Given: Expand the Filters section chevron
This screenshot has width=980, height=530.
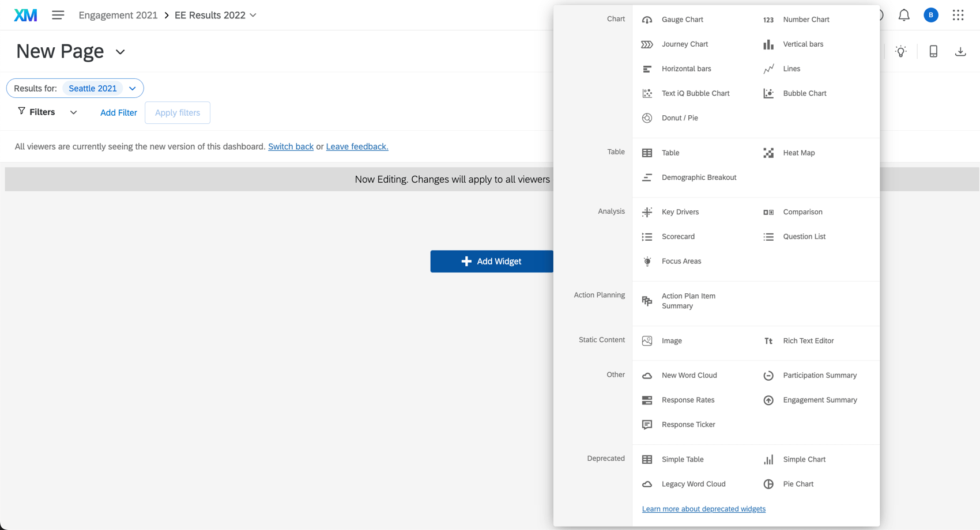Looking at the screenshot, I should [x=73, y=112].
